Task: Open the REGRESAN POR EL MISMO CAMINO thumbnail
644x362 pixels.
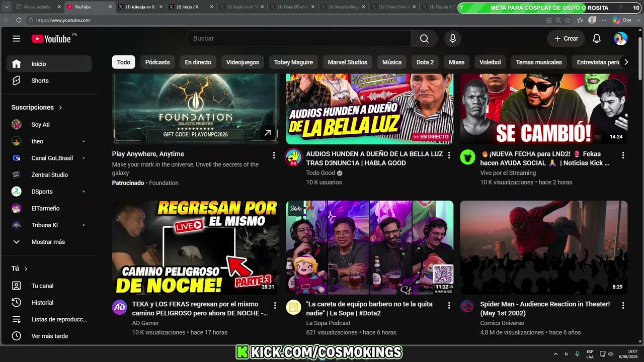Action: (x=196, y=248)
